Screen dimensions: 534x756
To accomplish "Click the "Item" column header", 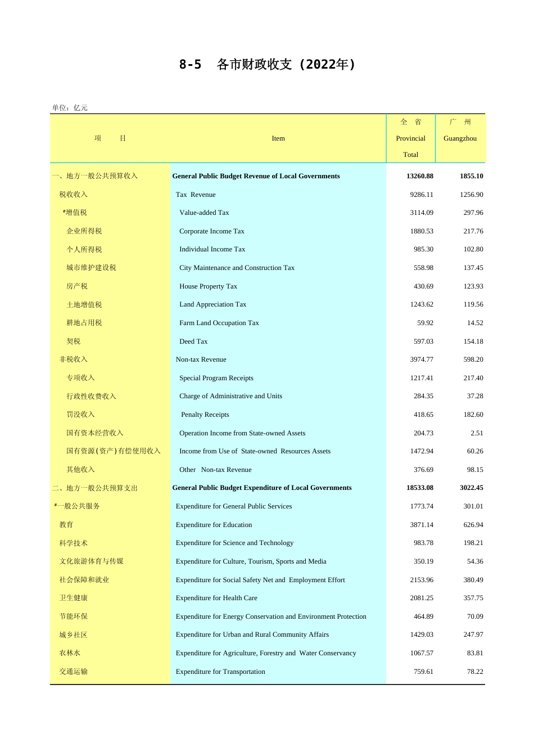I will click(x=278, y=138).
